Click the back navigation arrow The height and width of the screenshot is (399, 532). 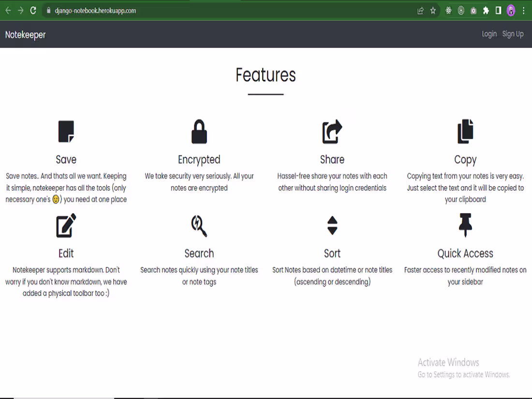coord(8,10)
